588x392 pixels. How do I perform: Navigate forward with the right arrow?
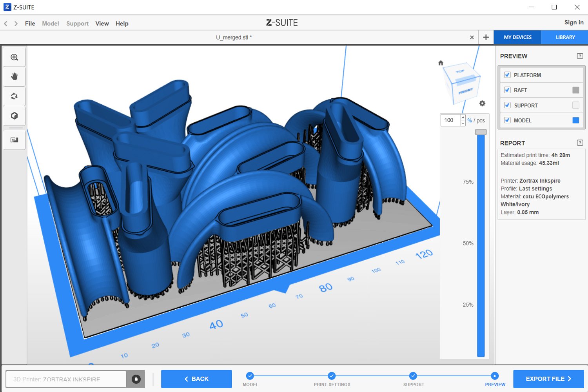pyautogui.click(x=16, y=24)
